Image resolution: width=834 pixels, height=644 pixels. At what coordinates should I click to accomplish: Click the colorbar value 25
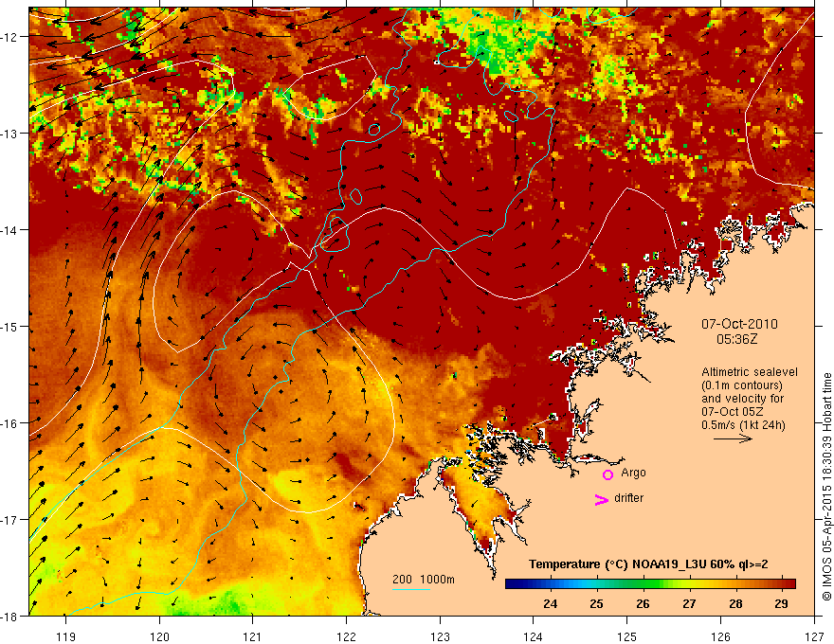(596, 603)
